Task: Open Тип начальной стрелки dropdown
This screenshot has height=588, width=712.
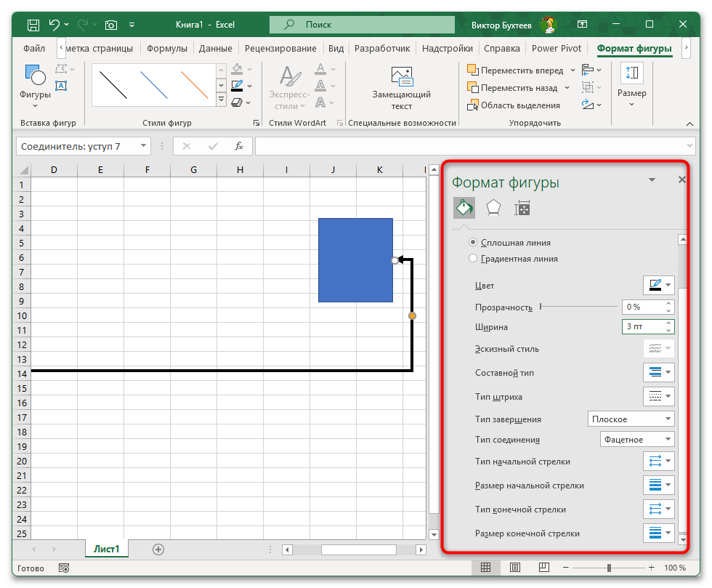Action: coord(659,462)
